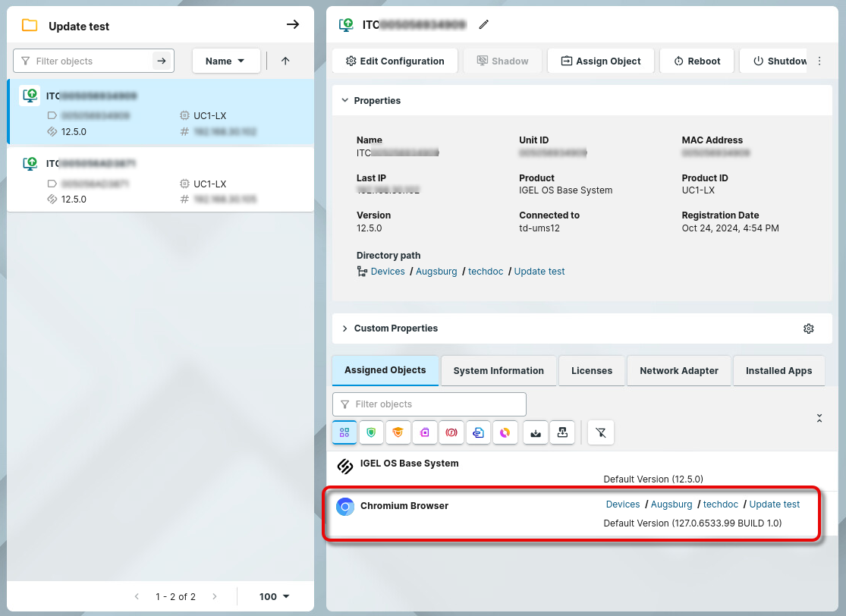Click the purple square filter icon
846x616 pixels.
coord(425,432)
